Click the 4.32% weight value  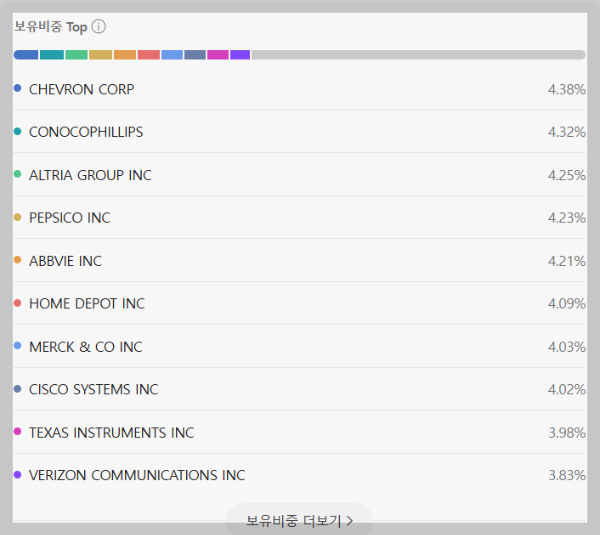click(x=567, y=132)
